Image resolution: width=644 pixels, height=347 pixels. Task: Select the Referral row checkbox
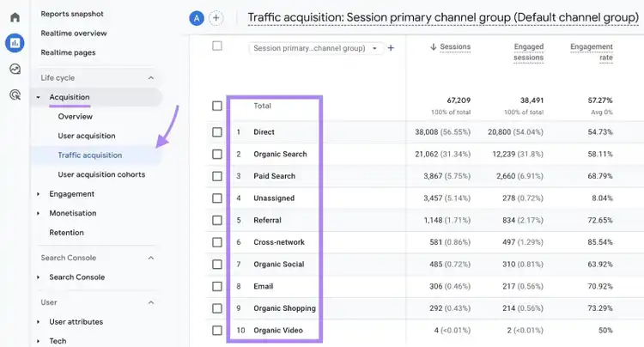[217, 220]
